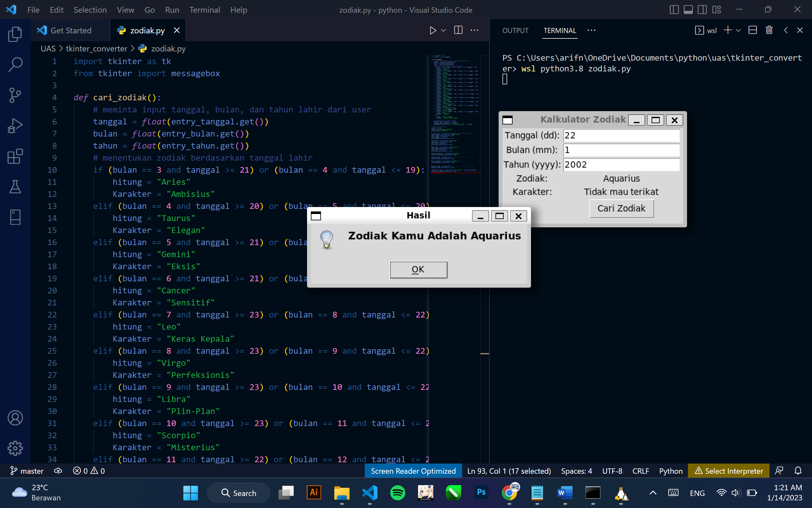This screenshot has height=508, width=812.
Task: Change encoding via UTF-8 status item
Action: 612,471
